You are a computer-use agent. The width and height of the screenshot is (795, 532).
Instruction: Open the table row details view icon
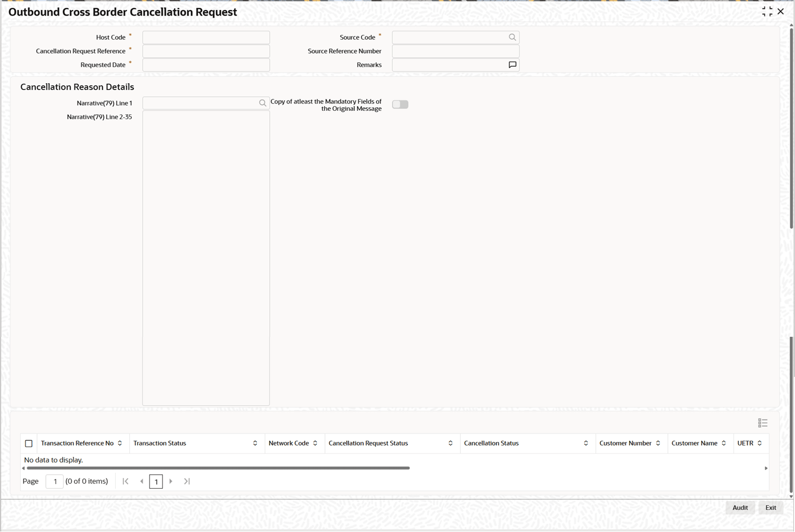tap(763, 423)
